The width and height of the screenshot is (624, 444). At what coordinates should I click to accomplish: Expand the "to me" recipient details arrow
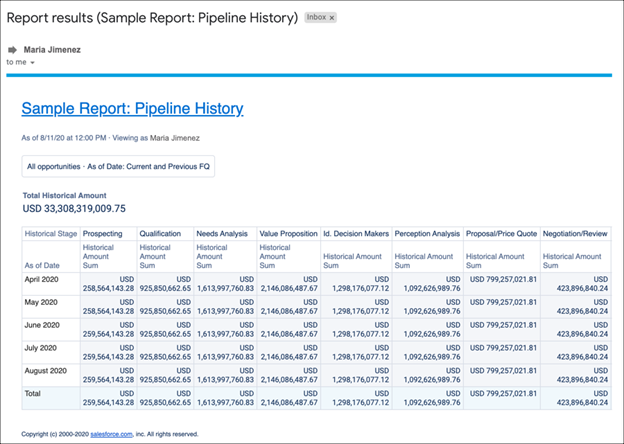pos(33,62)
